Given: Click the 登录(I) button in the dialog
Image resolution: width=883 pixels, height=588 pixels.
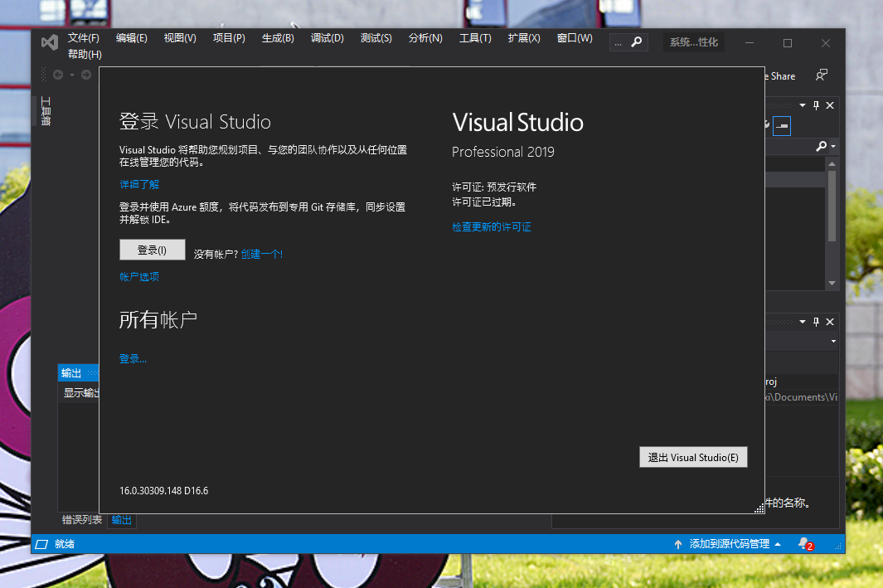Looking at the screenshot, I should pyautogui.click(x=153, y=249).
